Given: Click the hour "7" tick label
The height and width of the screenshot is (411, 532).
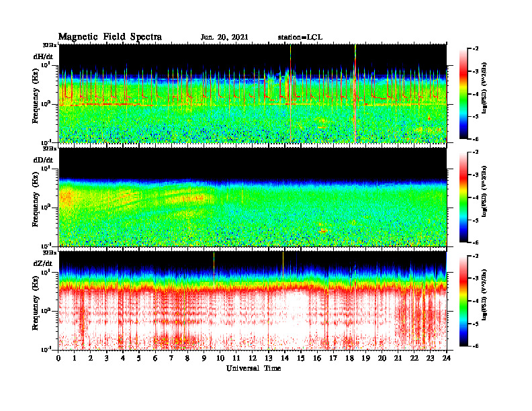Looking at the screenshot, I should [x=172, y=359].
